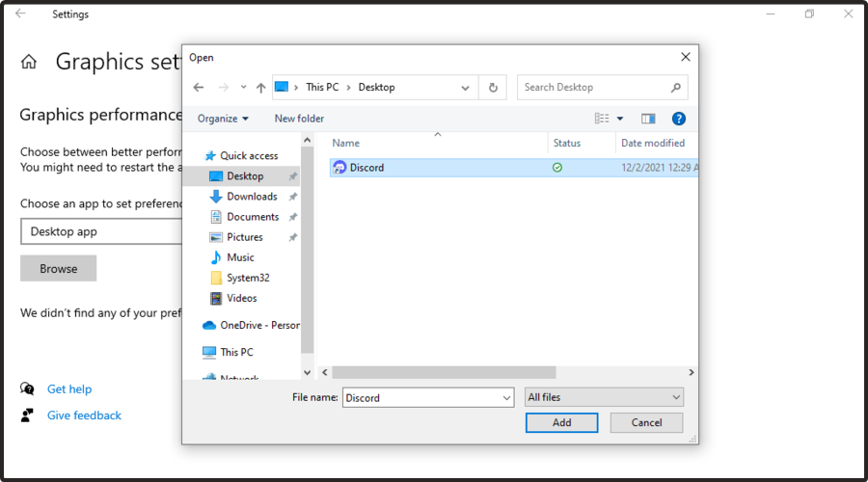
Task: Create a New folder
Action: (x=299, y=119)
